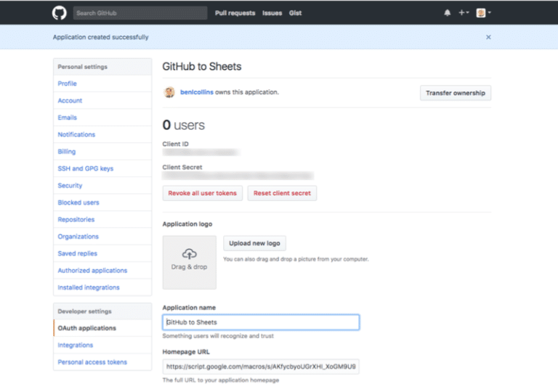Click Revoke all user tokens
558x392 pixels.
(202, 193)
